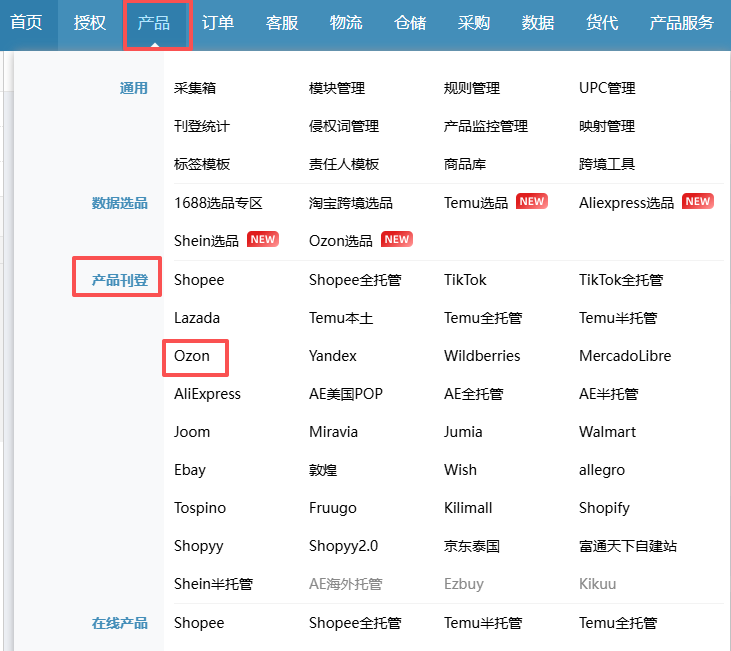Image resolution: width=731 pixels, height=651 pixels.
Task: Click the NEW badge next to Shein选品
Action: (x=263, y=240)
